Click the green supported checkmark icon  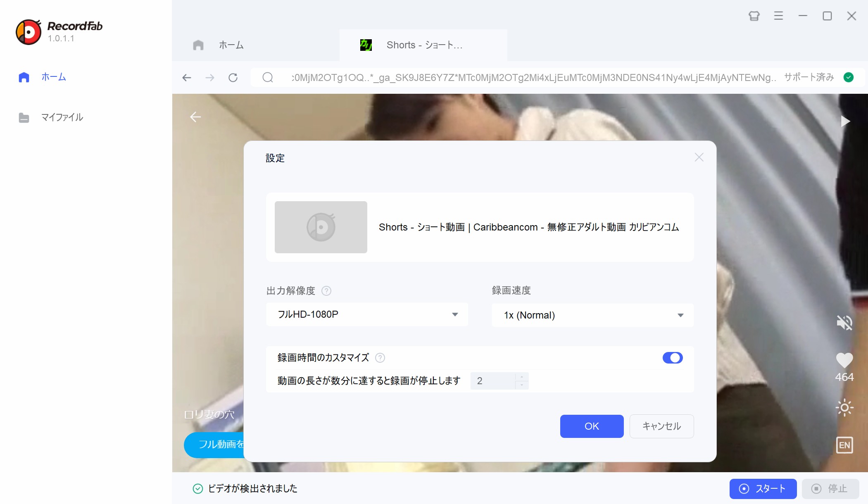point(849,77)
